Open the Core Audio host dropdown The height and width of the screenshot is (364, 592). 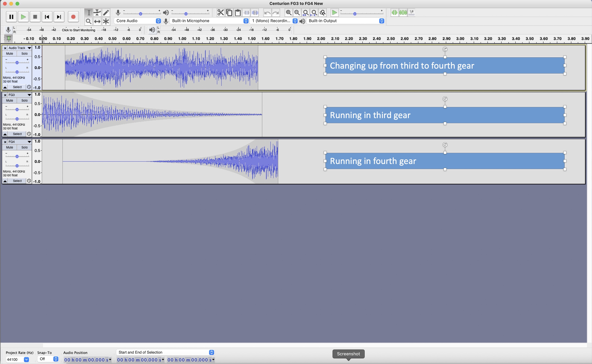138,21
